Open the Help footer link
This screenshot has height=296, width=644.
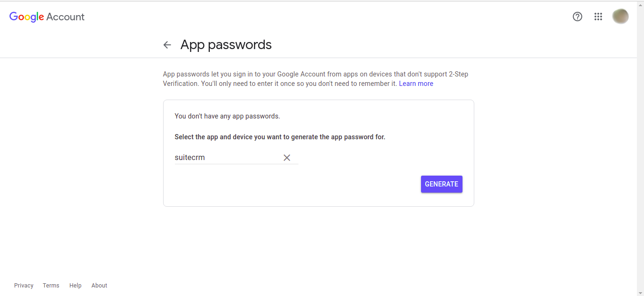(75, 285)
